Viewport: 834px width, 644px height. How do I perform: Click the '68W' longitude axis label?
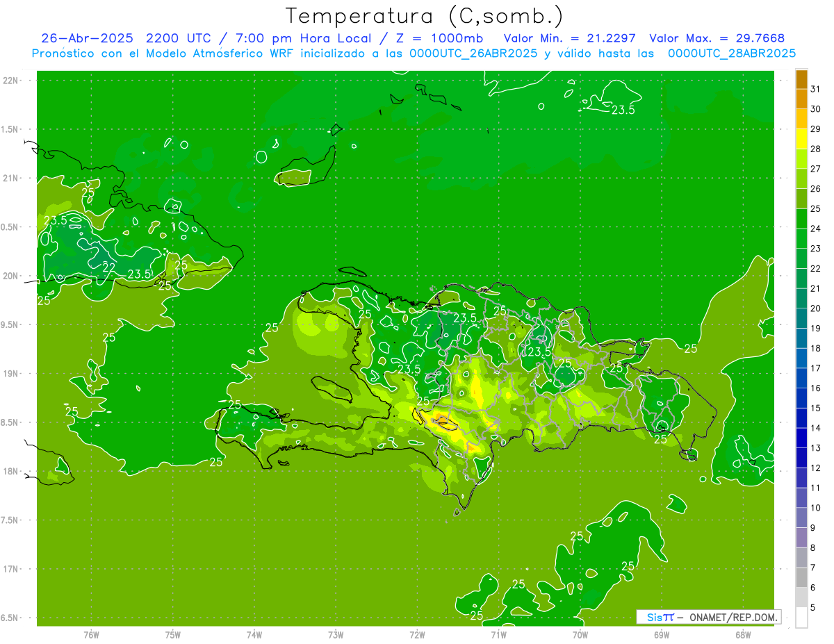[743, 635]
